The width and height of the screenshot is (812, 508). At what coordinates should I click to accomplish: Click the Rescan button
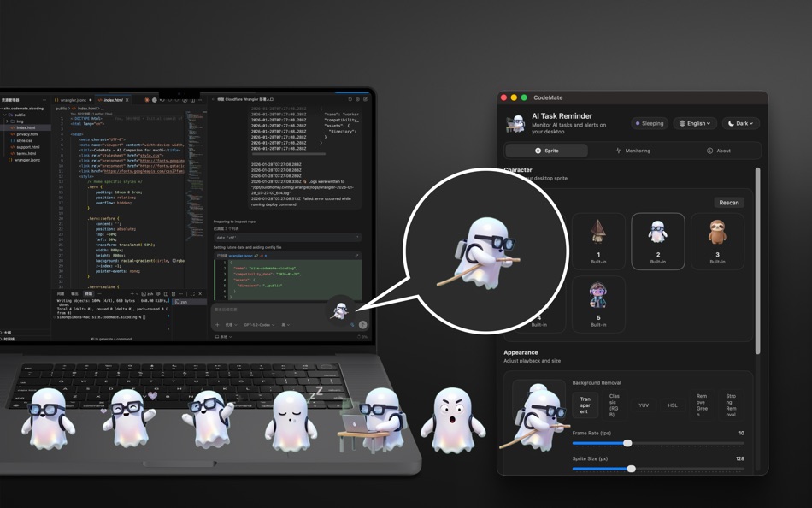click(x=728, y=203)
